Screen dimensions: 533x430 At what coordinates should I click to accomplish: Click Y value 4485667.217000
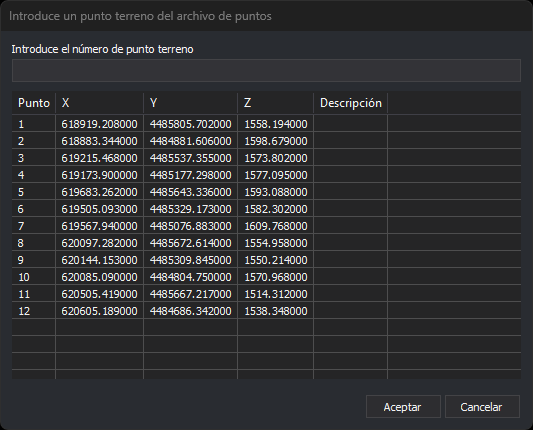[191, 294]
